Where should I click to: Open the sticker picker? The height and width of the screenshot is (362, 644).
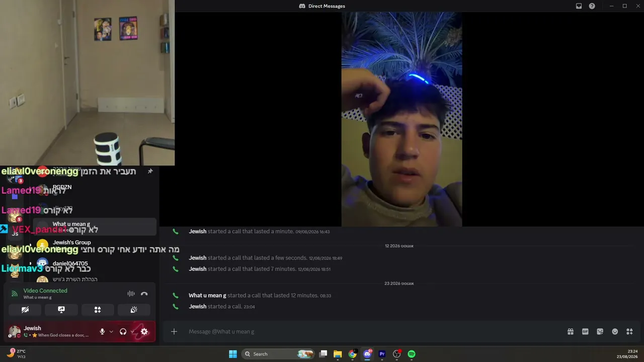pos(600,331)
